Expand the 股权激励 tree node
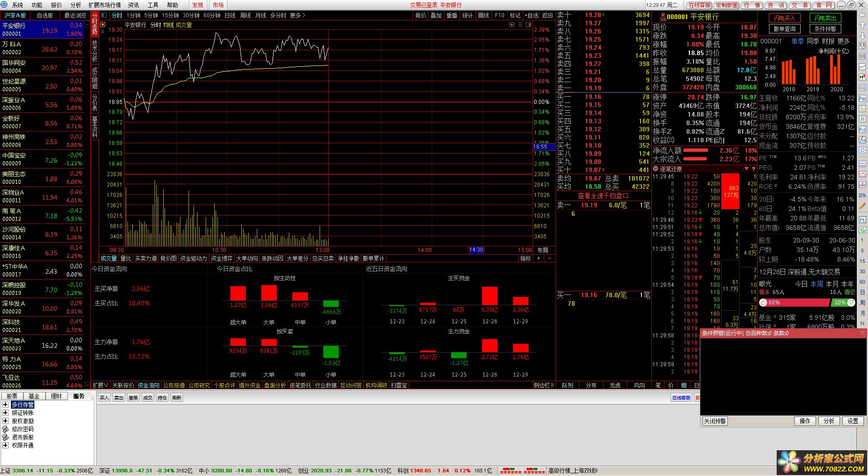The width and height of the screenshot is (868, 476). [x=5, y=421]
